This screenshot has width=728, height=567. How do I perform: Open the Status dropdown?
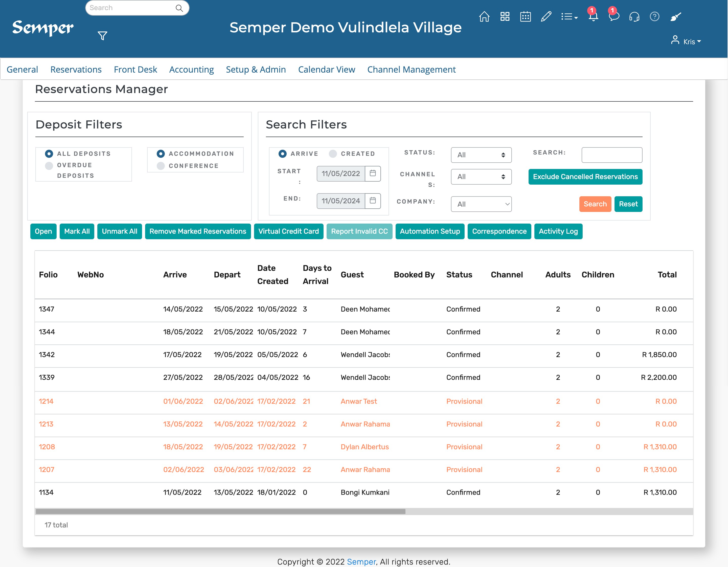coord(481,155)
